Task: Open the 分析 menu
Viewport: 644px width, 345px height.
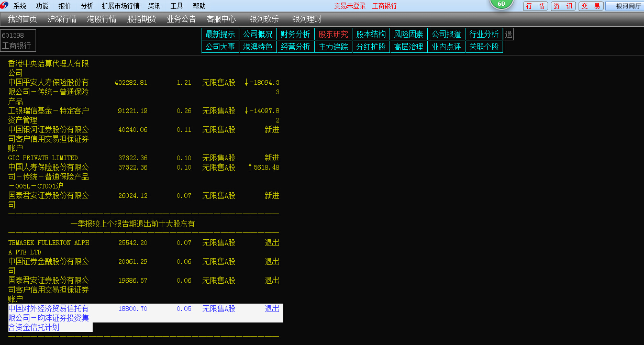Action: (x=87, y=6)
